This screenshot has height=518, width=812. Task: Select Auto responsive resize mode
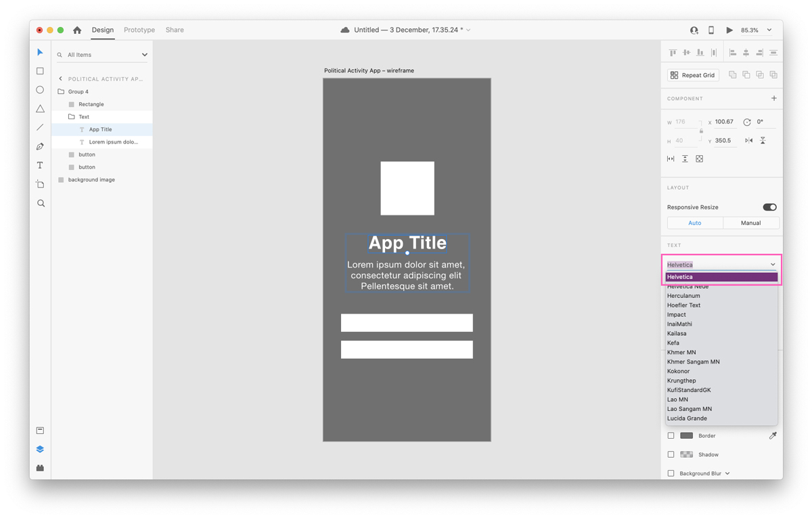[x=695, y=223]
